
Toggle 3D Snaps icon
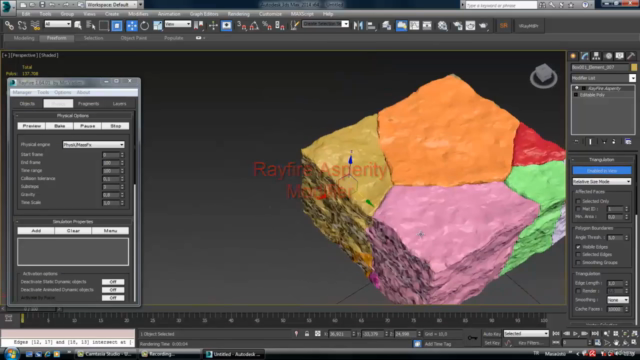(x=242, y=26)
